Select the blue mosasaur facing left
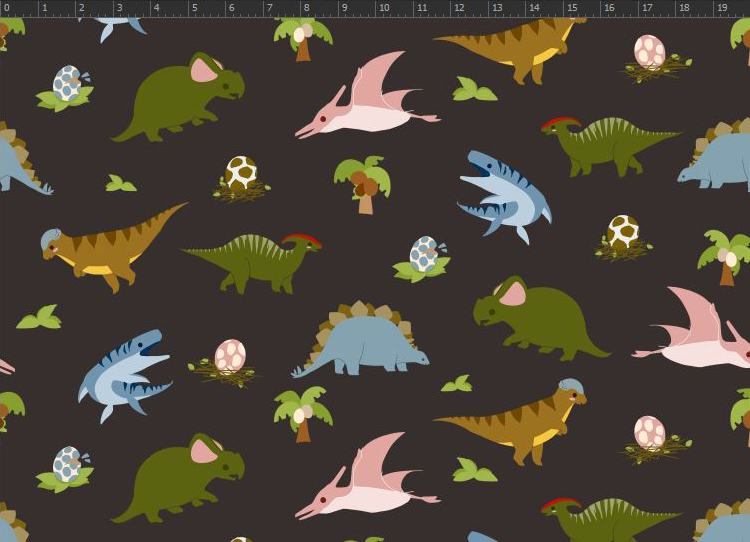The width and height of the screenshot is (750, 542). 505,198
